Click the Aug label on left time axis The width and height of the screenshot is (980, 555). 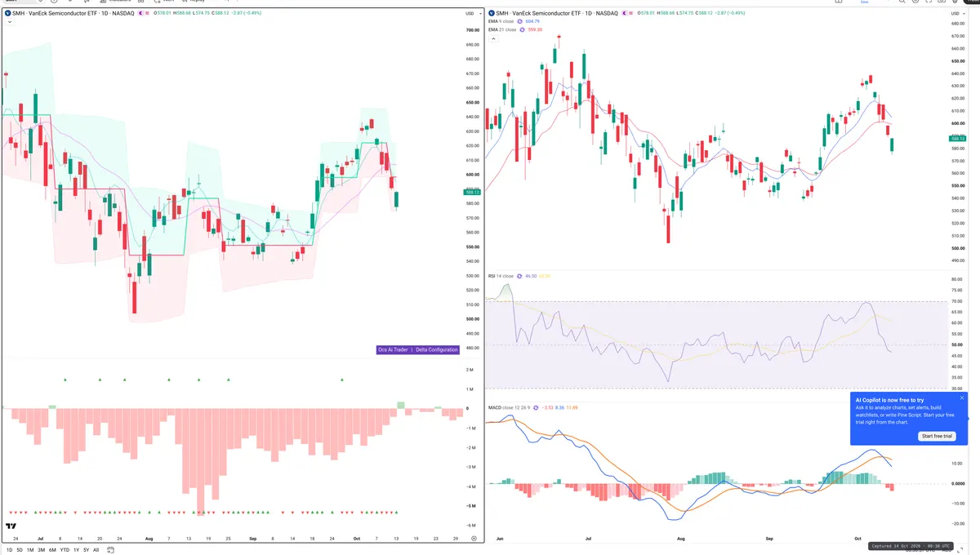pos(148,539)
